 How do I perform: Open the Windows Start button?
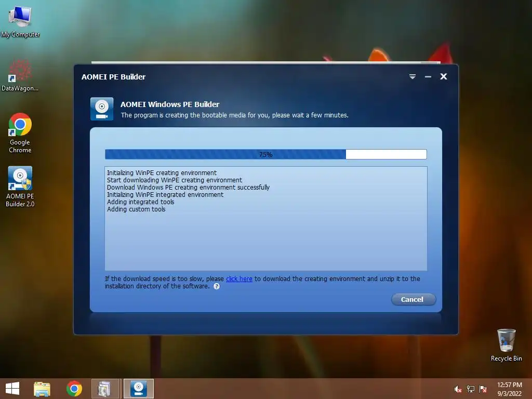point(12,389)
